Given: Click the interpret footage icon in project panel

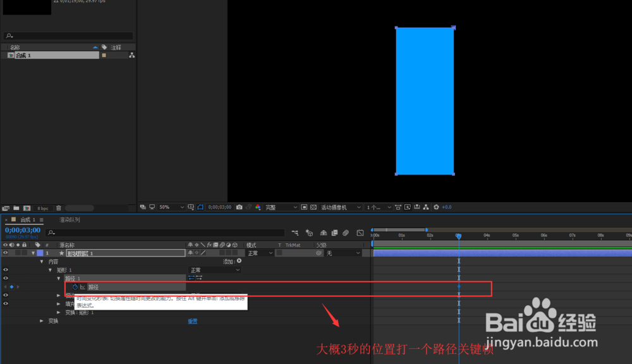Looking at the screenshot, I should click(x=6, y=208).
